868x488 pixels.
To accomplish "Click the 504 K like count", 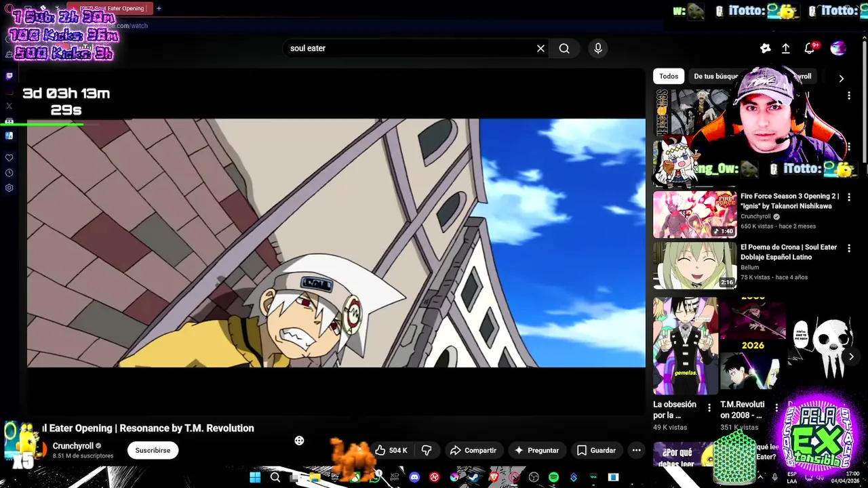I will click(x=398, y=451).
